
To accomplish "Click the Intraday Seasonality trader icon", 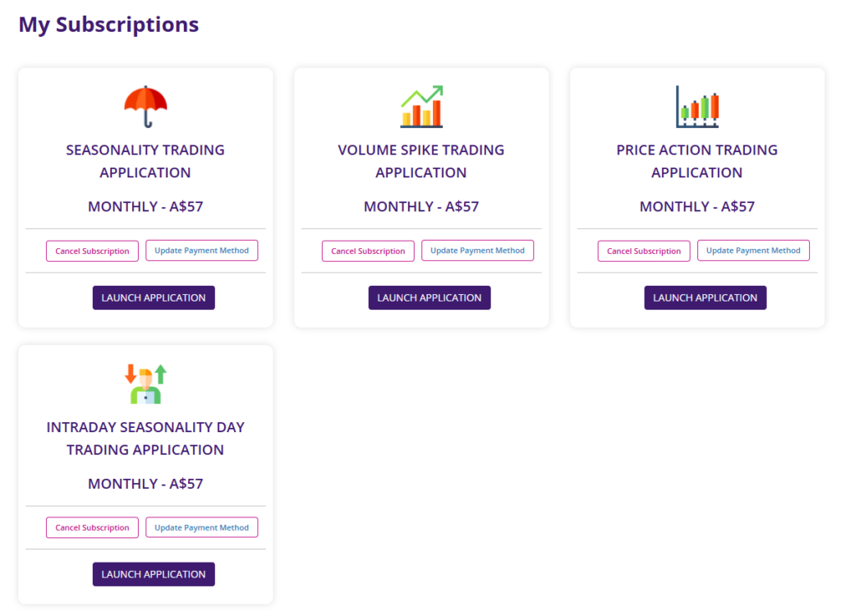I will (x=145, y=384).
